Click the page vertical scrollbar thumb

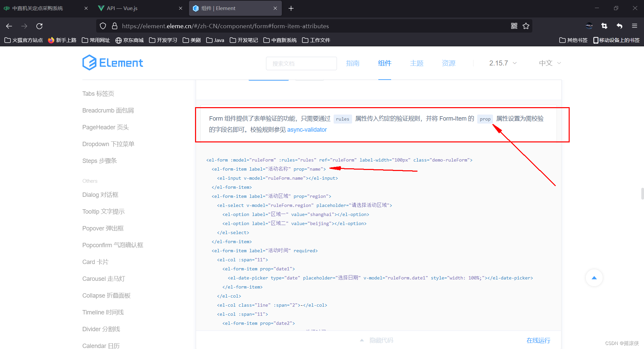click(x=642, y=194)
